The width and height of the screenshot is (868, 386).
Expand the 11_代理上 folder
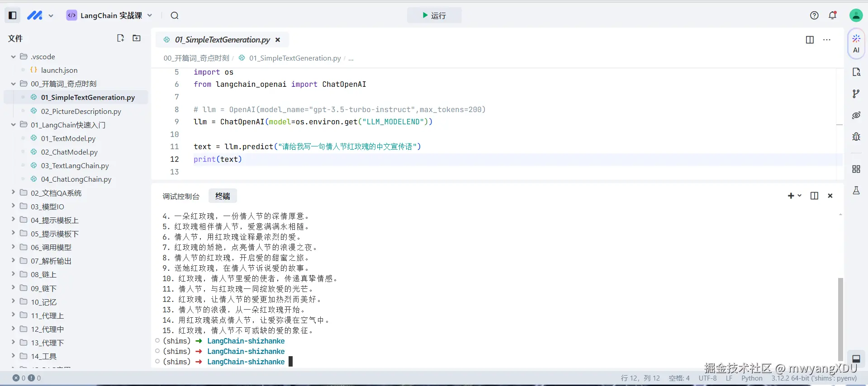tap(13, 315)
